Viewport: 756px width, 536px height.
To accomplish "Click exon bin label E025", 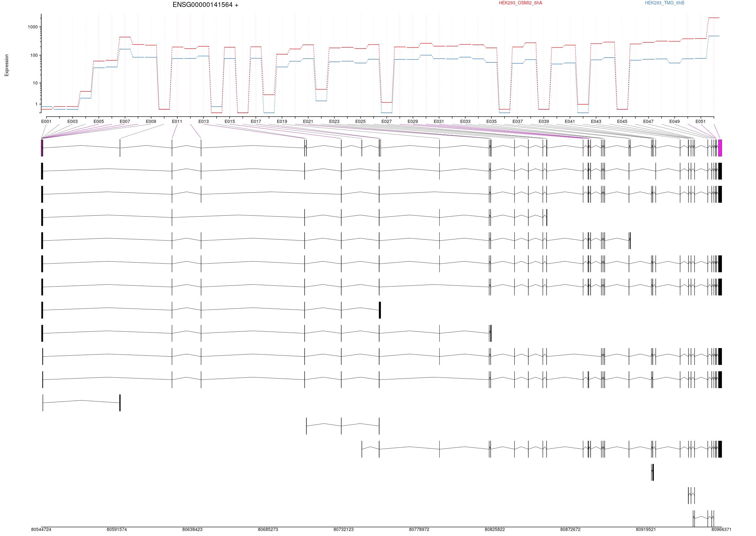I will pyautogui.click(x=360, y=121).
